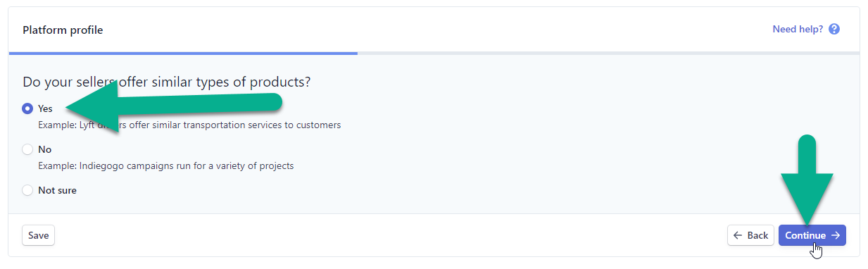Screen dimensions: 868x269
Task: Click the Platform profile heading
Action: (63, 30)
